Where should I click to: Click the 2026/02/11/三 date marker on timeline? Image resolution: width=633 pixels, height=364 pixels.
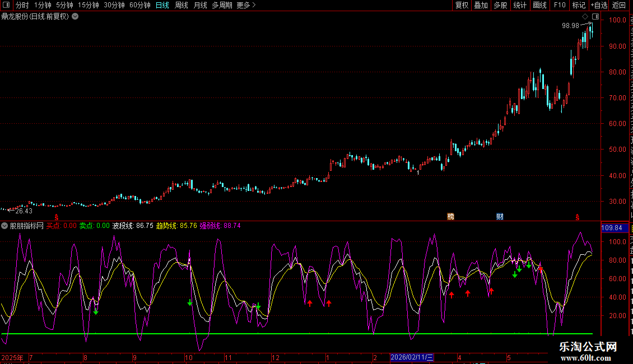[x=412, y=357]
